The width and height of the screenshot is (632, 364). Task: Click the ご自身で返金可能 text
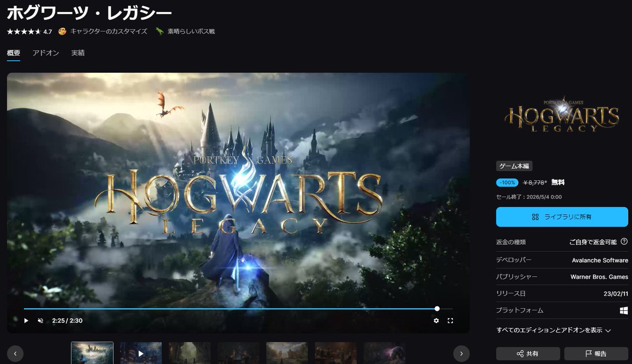coord(592,242)
